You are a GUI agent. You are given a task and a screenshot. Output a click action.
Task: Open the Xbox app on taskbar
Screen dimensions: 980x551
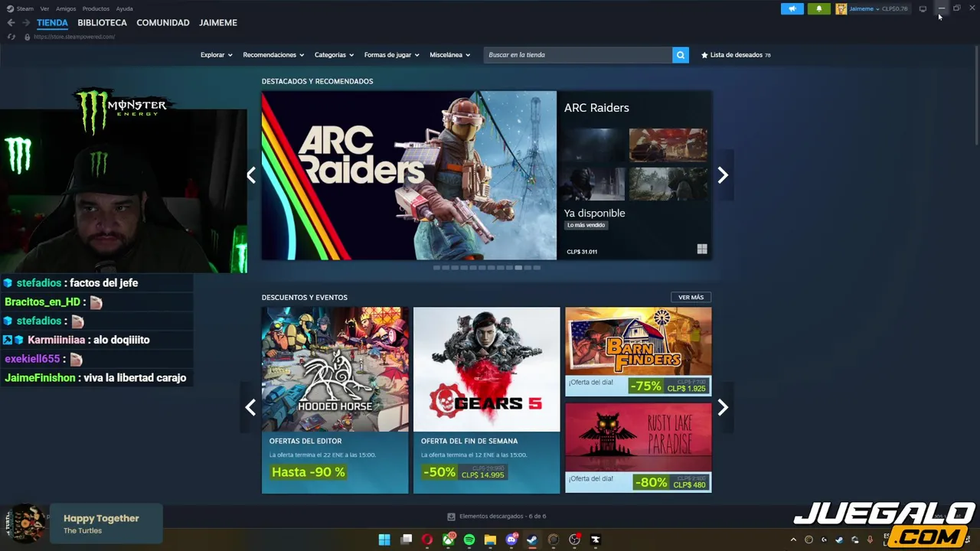[x=449, y=540]
